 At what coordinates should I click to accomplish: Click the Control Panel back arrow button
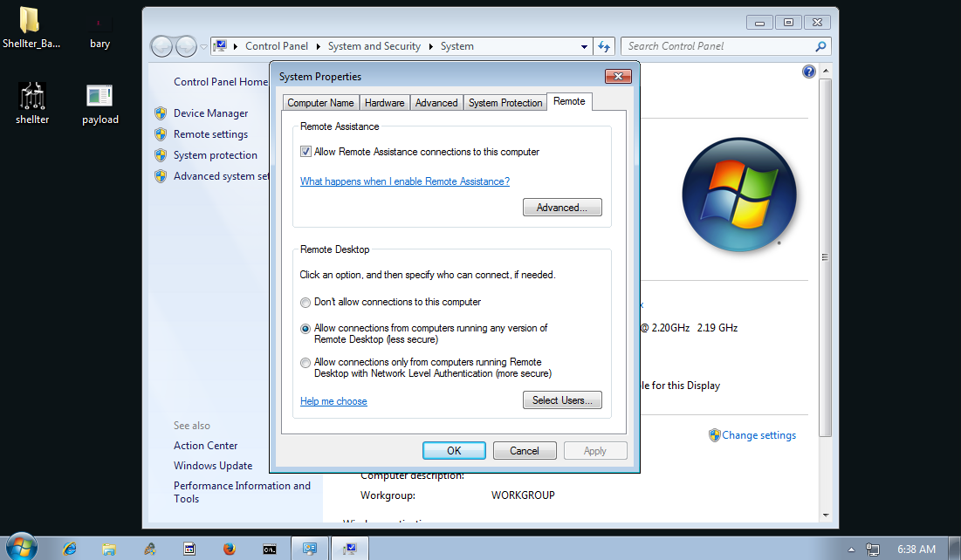tap(161, 46)
